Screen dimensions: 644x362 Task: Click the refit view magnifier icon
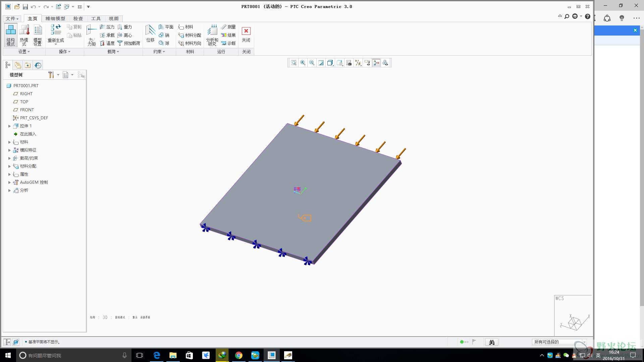(x=294, y=63)
